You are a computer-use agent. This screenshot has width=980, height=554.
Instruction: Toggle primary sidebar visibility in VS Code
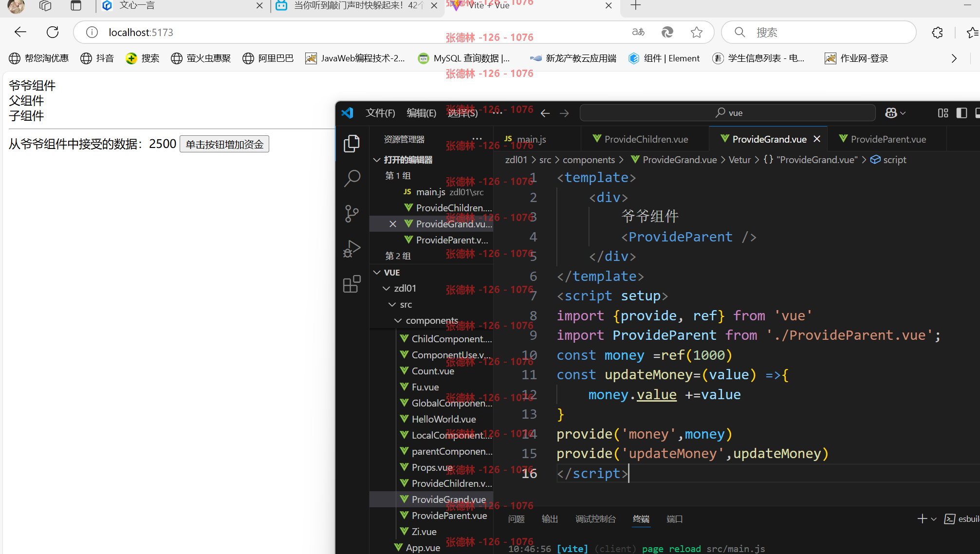click(x=962, y=113)
